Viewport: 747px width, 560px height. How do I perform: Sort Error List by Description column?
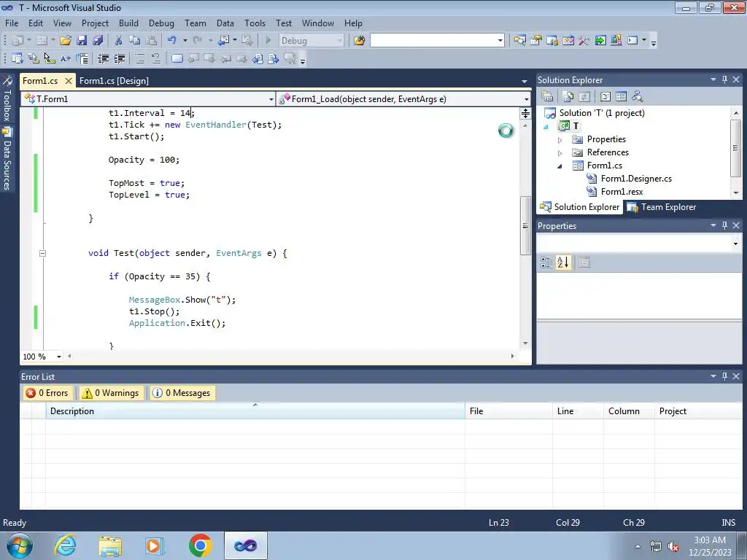[x=255, y=411]
